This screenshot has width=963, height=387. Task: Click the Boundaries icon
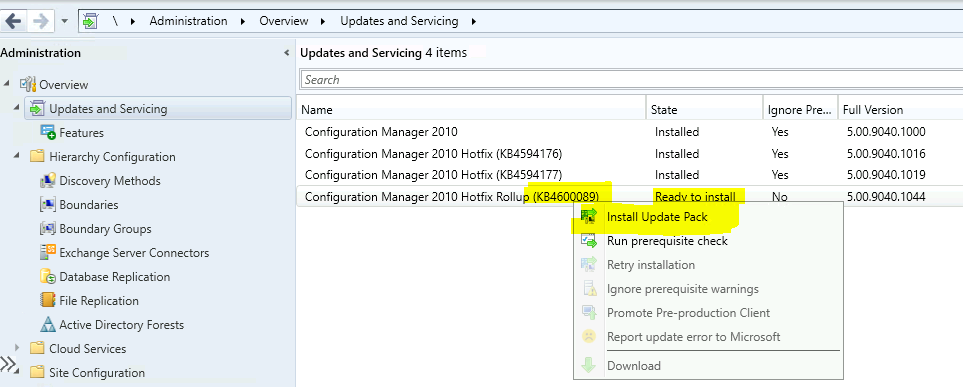pos(48,205)
